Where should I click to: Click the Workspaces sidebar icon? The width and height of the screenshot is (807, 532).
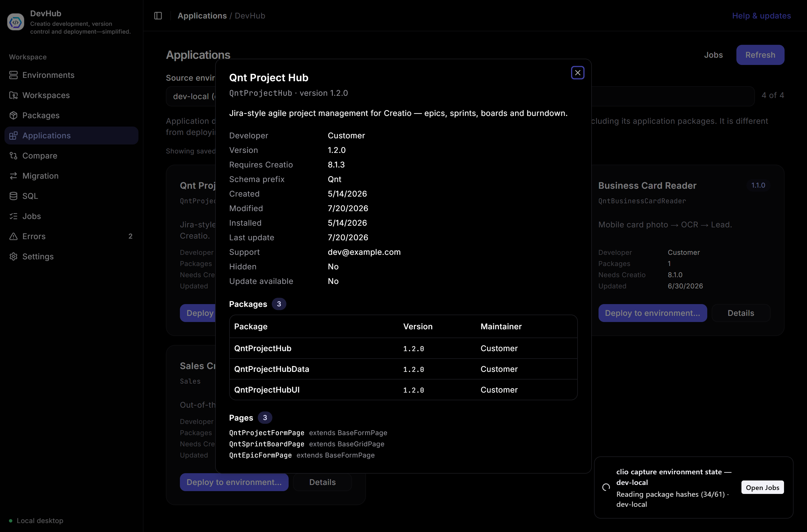click(x=13, y=95)
